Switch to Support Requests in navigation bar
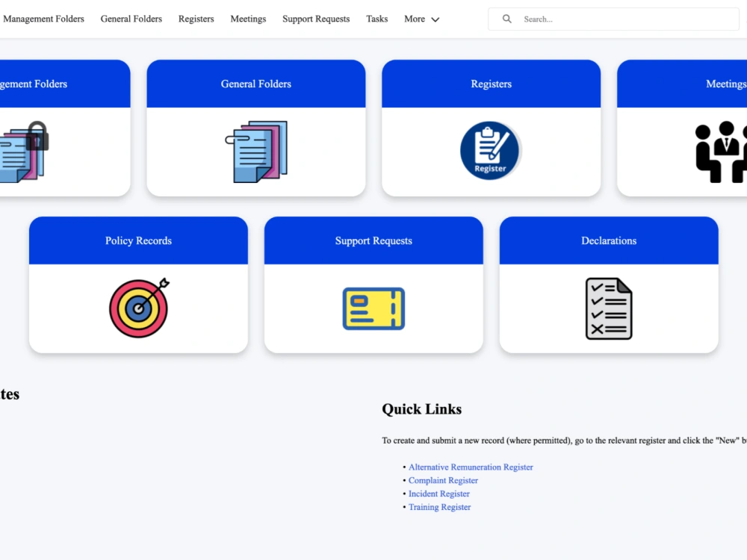Screen dimensions: 747x560 point(316,19)
